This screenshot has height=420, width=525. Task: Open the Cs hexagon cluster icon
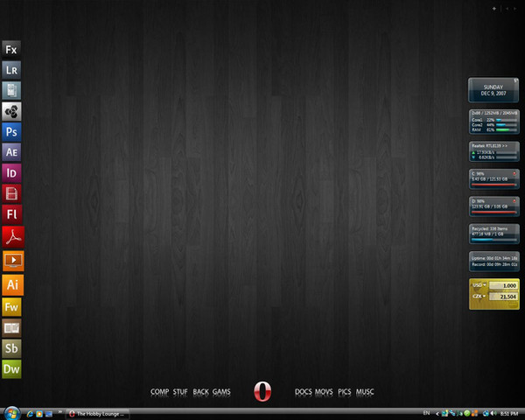[11, 111]
